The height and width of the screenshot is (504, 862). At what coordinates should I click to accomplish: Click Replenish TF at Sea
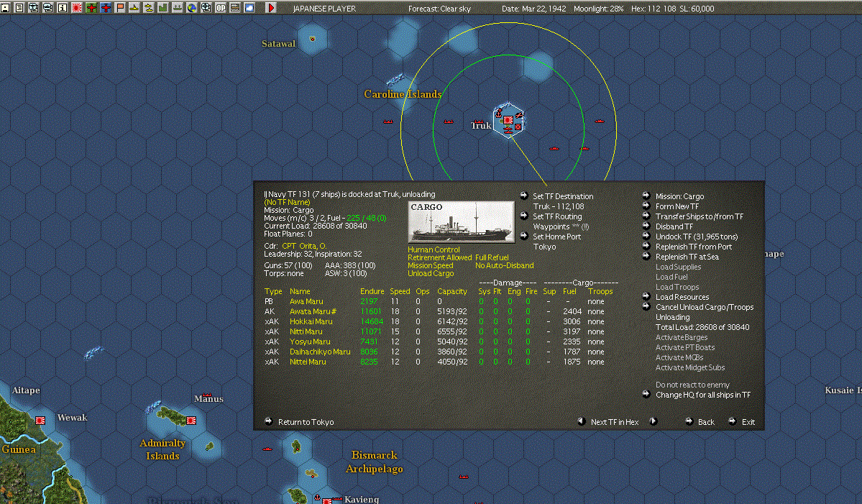tap(687, 257)
